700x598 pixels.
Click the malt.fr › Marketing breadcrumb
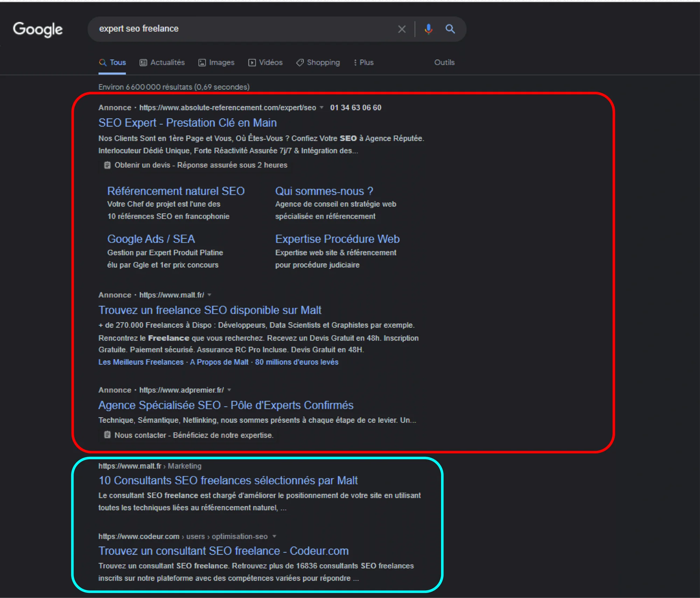tap(150, 466)
